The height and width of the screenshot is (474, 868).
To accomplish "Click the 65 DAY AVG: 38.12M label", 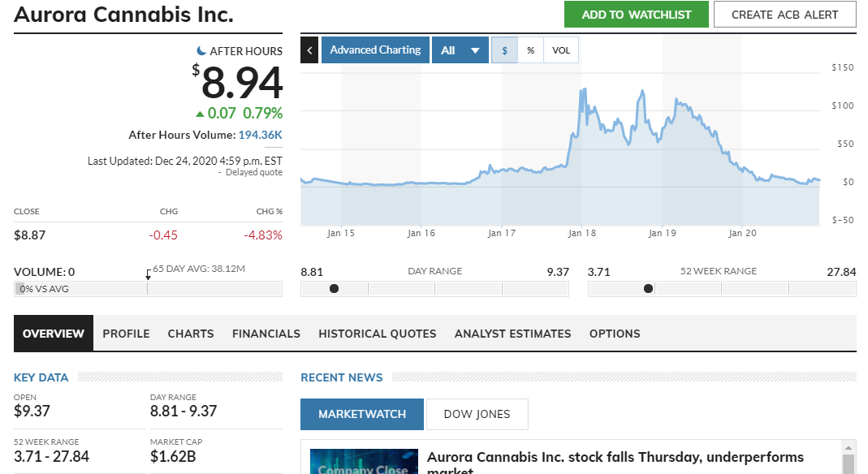I will point(199,269).
